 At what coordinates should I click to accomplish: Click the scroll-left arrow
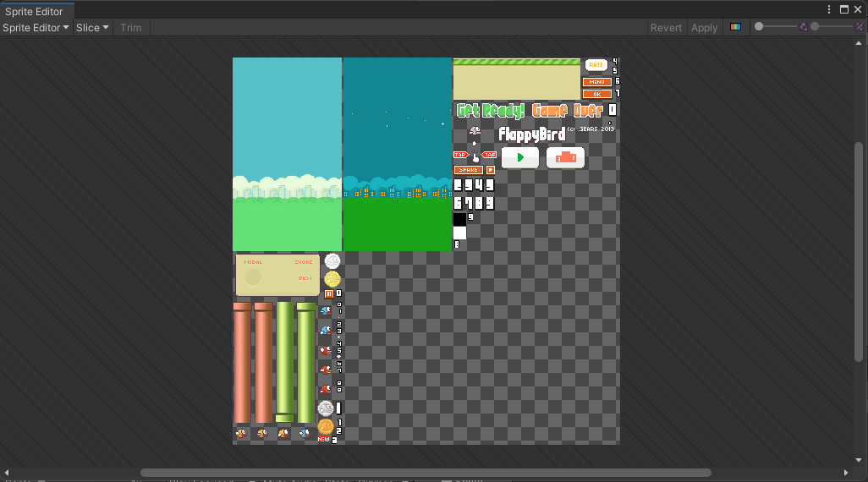(7, 473)
